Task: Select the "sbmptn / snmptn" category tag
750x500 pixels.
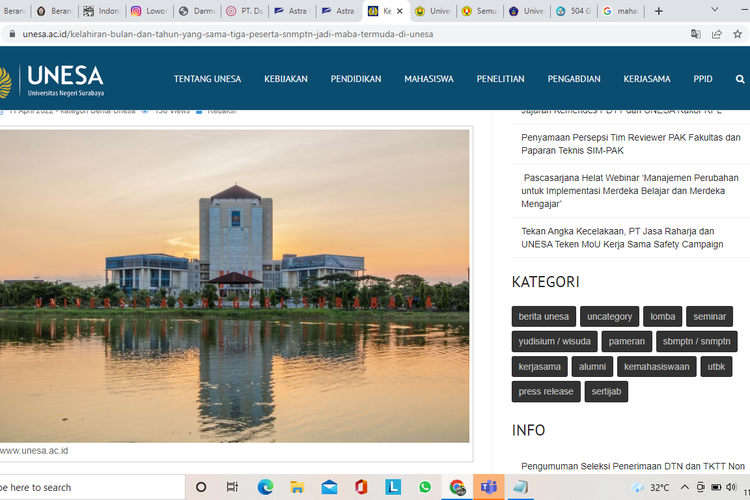Action: pyautogui.click(x=696, y=342)
